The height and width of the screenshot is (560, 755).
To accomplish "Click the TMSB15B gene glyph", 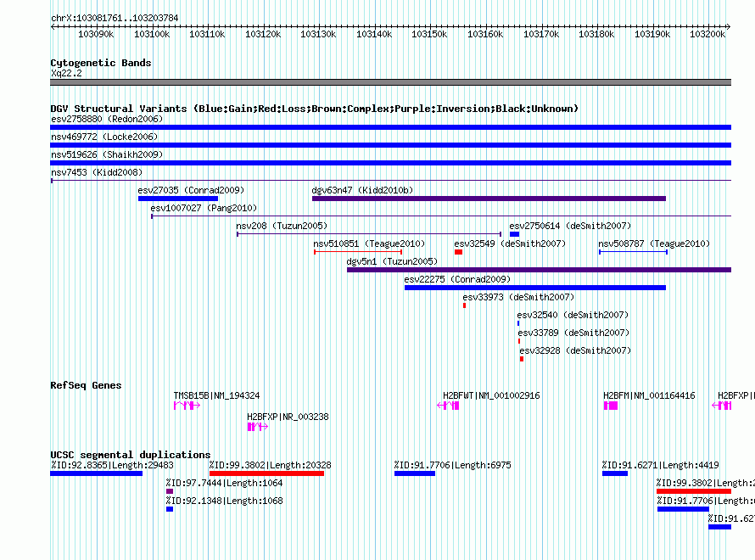I will point(187,406).
